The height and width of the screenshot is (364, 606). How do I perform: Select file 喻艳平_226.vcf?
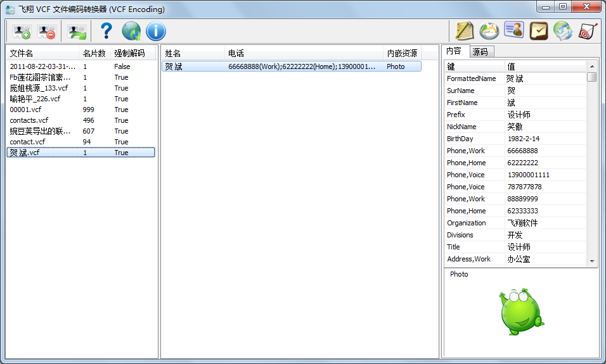(81, 99)
